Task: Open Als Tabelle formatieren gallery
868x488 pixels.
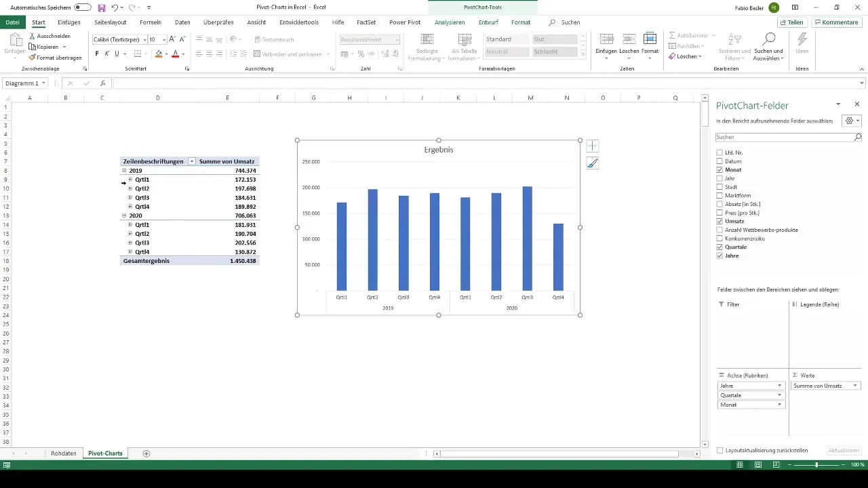Action: [x=464, y=47]
